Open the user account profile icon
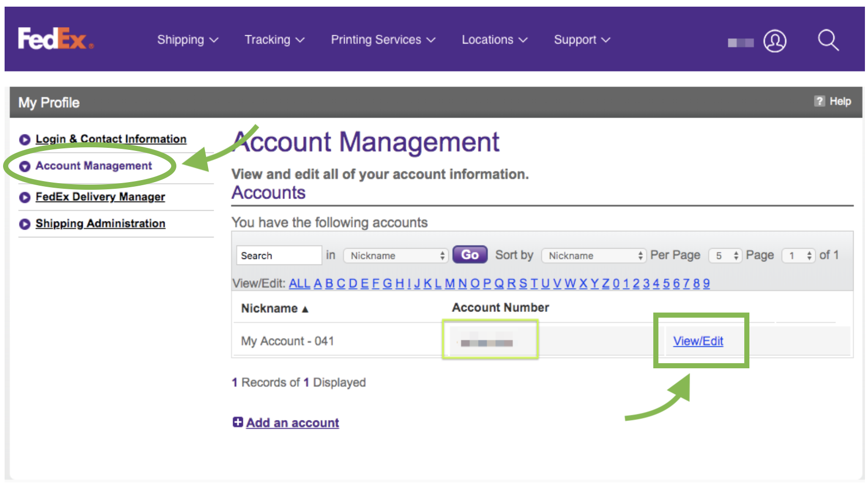Viewport: 868px width, 488px height. tap(774, 41)
